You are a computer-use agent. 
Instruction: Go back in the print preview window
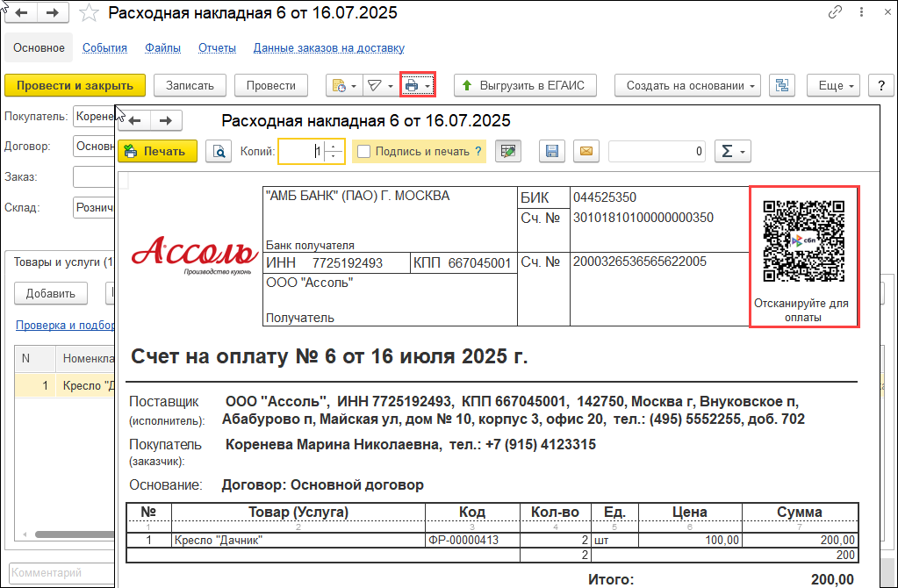(134, 121)
